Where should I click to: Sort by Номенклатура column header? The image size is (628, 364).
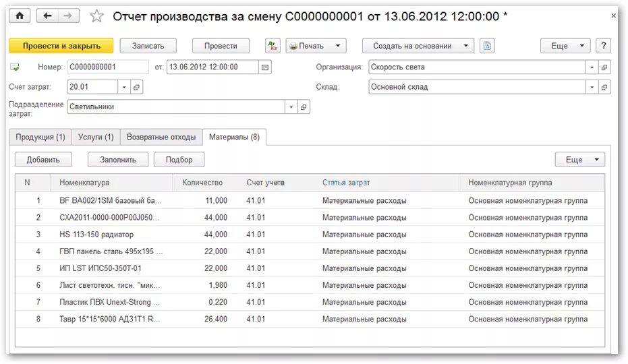[111, 183]
